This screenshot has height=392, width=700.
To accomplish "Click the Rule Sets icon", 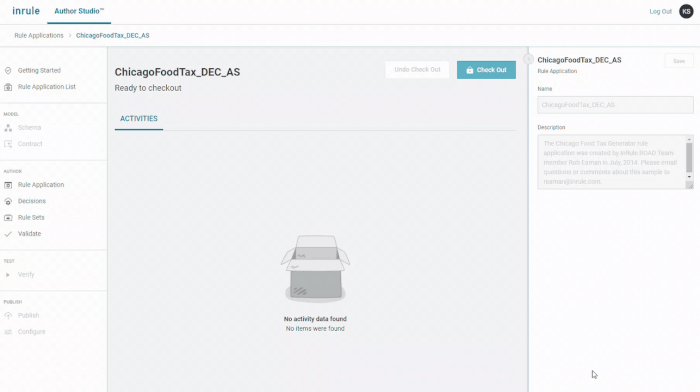I will (x=8, y=217).
